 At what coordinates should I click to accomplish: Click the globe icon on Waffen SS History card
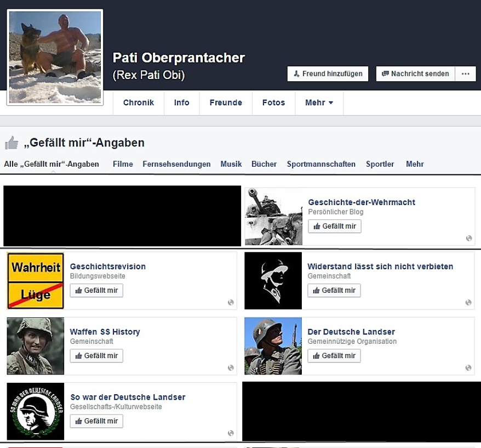[231, 368]
